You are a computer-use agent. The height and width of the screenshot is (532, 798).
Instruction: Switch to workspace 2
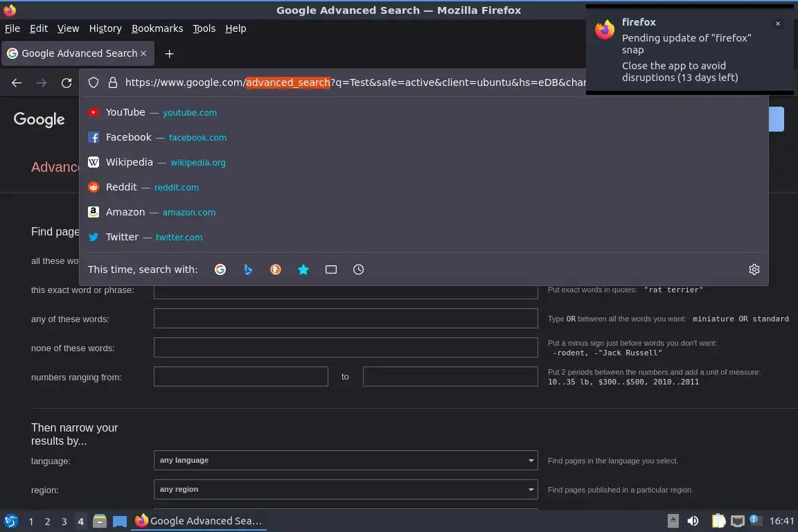pyautogui.click(x=47, y=522)
